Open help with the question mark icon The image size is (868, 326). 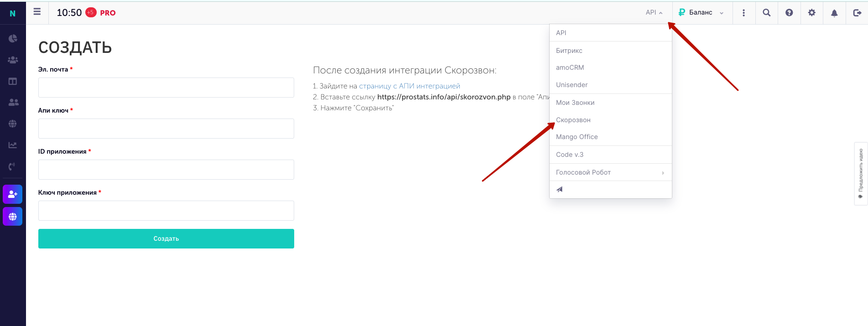pos(789,13)
